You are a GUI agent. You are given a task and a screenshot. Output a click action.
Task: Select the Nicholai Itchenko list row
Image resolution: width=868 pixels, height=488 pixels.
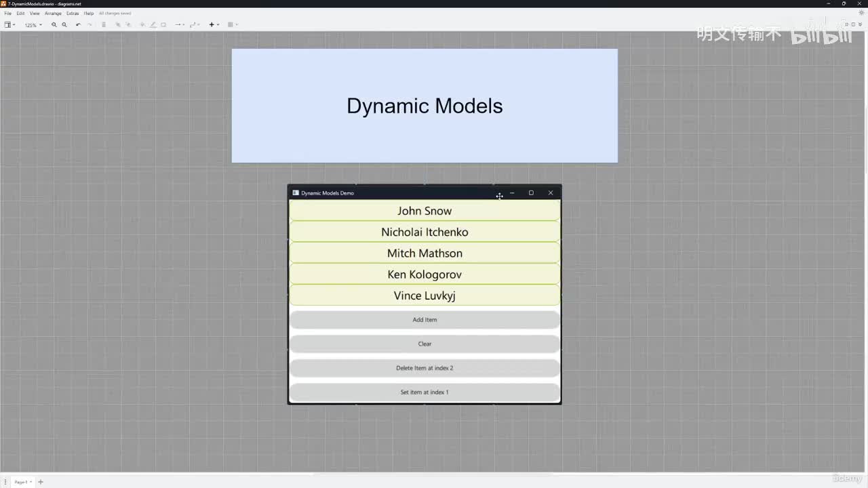coord(425,232)
